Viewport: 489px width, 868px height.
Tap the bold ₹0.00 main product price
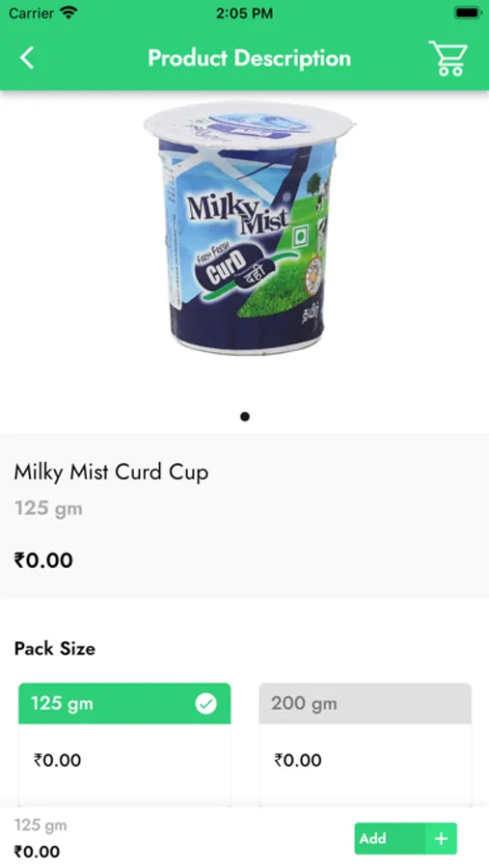43,560
